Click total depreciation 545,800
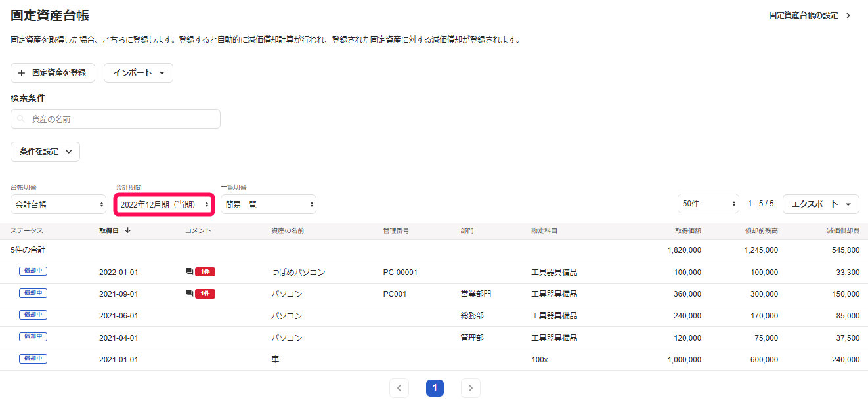 point(845,250)
